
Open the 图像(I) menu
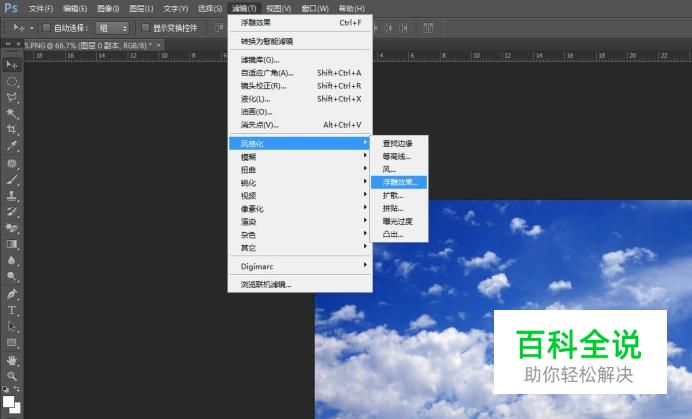click(x=108, y=8)
